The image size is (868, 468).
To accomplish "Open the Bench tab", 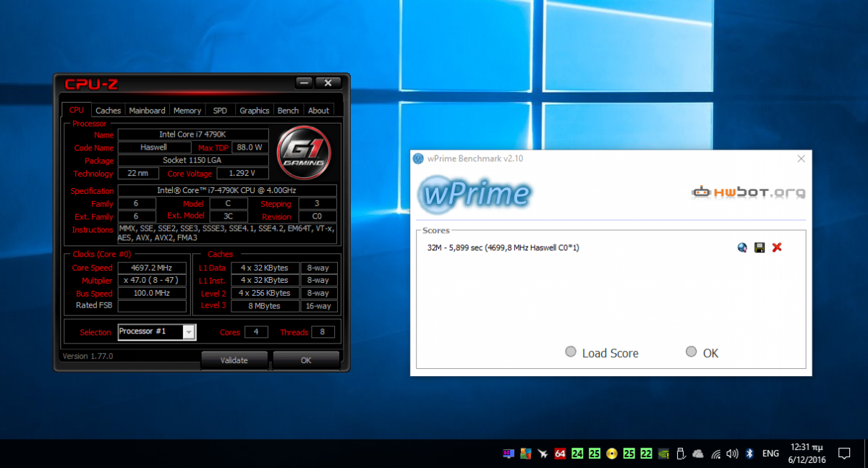I will (288, 111).
